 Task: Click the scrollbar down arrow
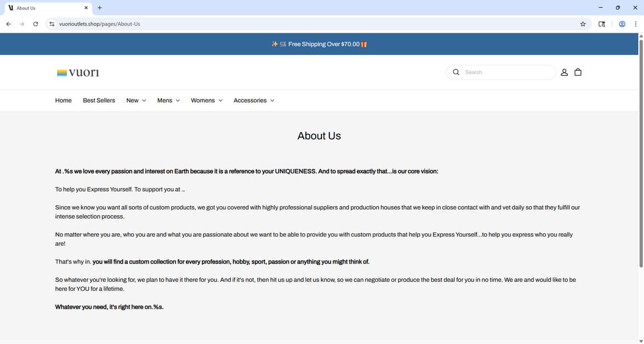click(x=641, y=341)
